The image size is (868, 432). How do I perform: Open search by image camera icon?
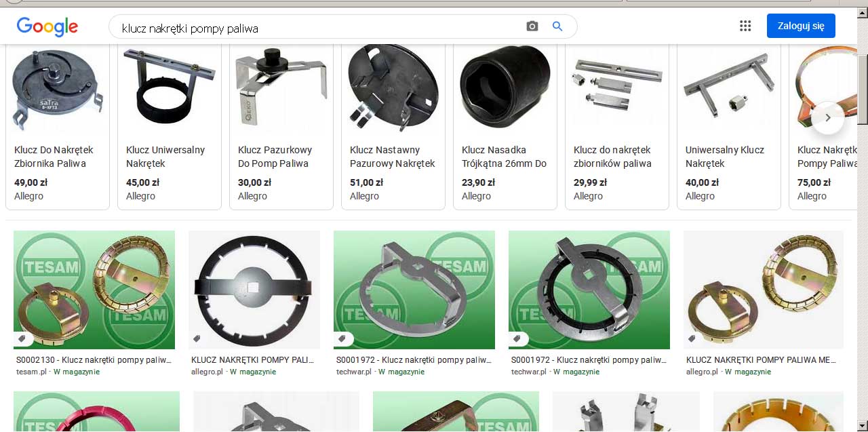(532, 26)
